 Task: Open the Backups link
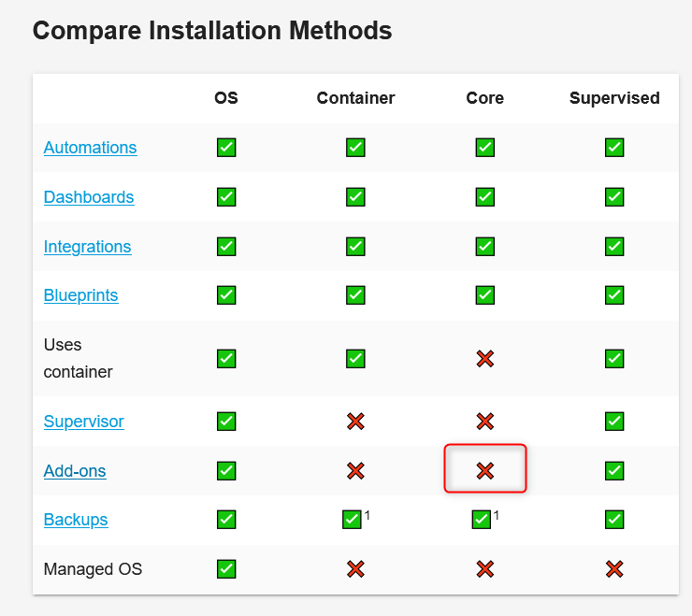point(76,520)
